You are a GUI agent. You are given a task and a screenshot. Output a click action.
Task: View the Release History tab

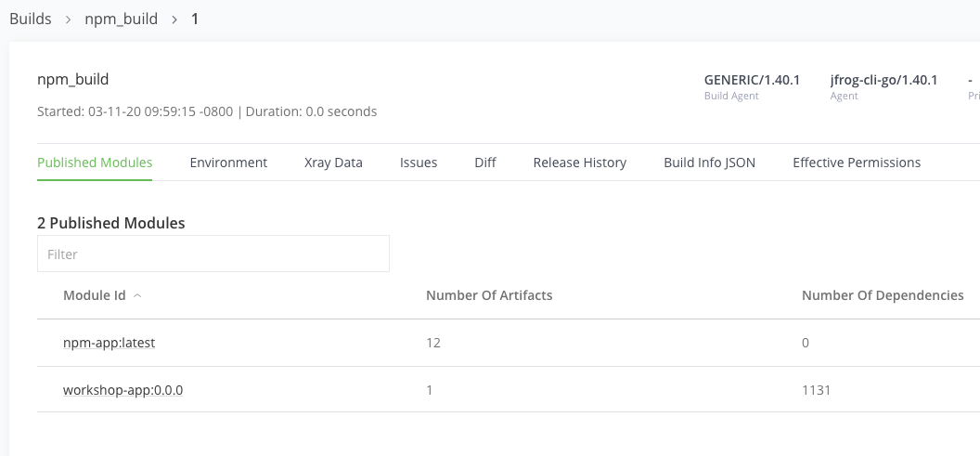point(580,163)
